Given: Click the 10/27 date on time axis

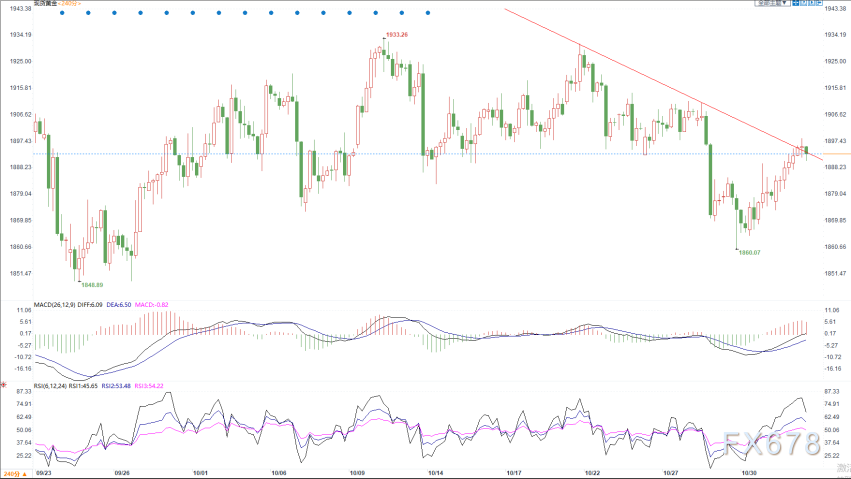Looking at the screenshot, I should [x=671, y=473].
